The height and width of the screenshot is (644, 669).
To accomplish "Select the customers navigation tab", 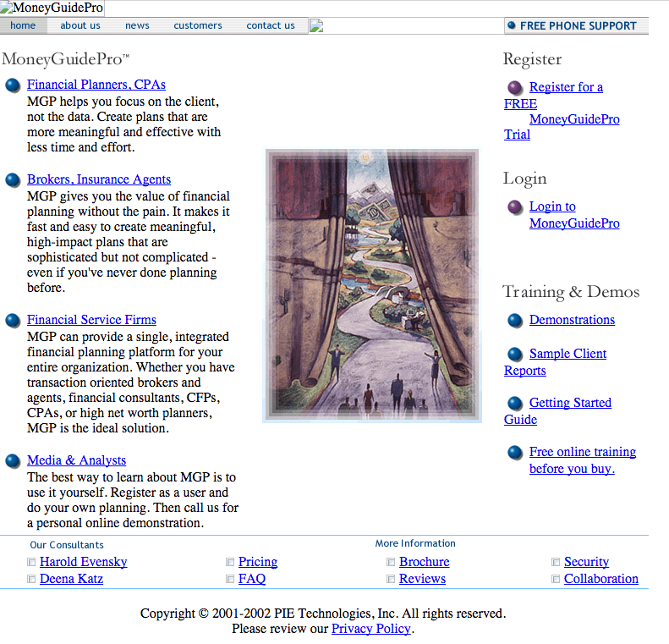I will tap(198, 25).
